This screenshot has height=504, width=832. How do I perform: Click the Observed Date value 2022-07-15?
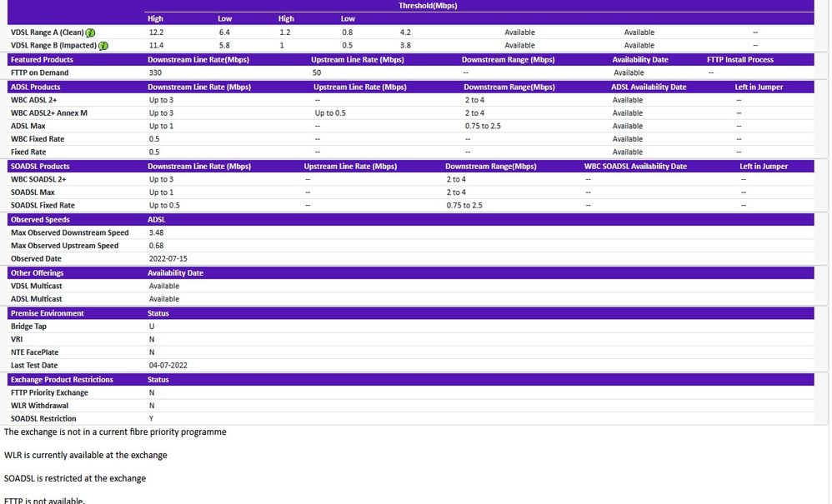point(168,259)
